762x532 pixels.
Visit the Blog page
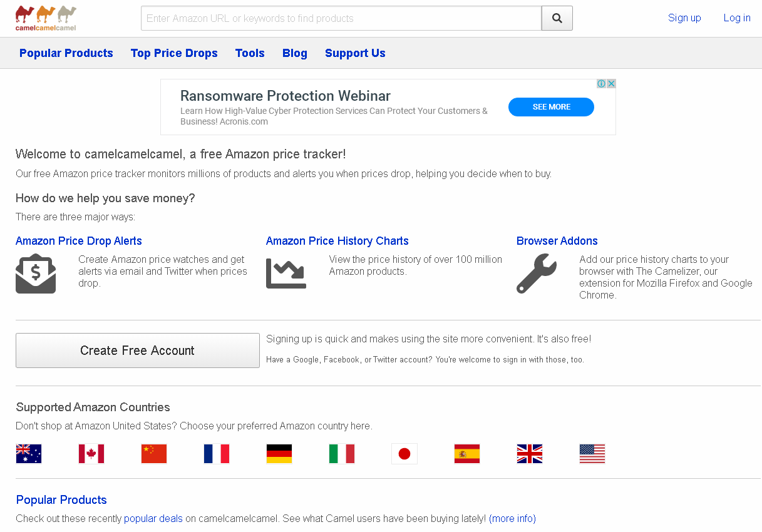point(295,53)
